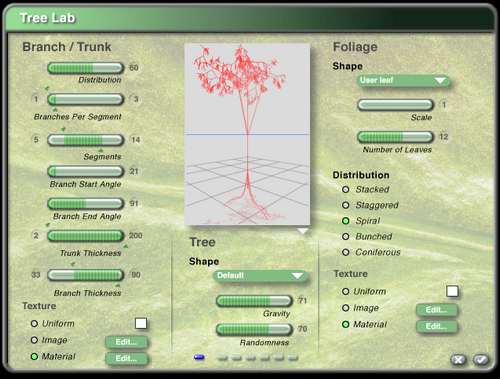Click Gravity value 71
This screenshot has height=379, width=500.
(302, 300)
